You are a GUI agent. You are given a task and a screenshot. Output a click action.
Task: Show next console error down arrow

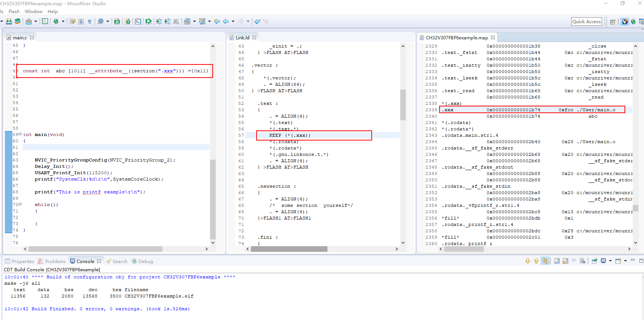(x=528, y=261)
